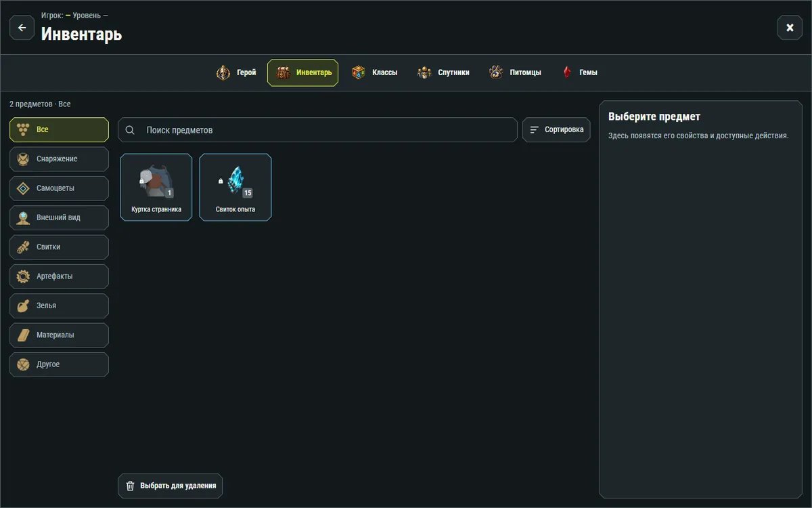Select the Свиток опыта item
Screen dimensions: 812x508
click(x=235, y=188)
